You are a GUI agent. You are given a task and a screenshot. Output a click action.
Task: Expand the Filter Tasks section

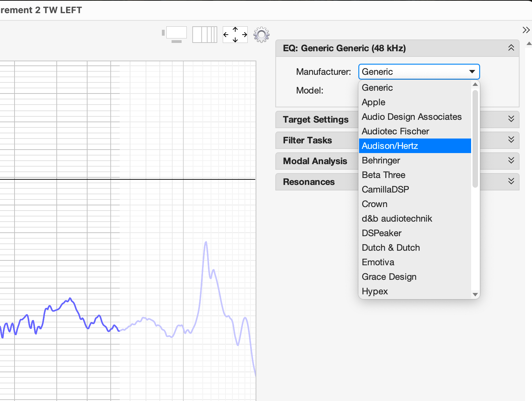pyautogui.click(x=511, y=140)
